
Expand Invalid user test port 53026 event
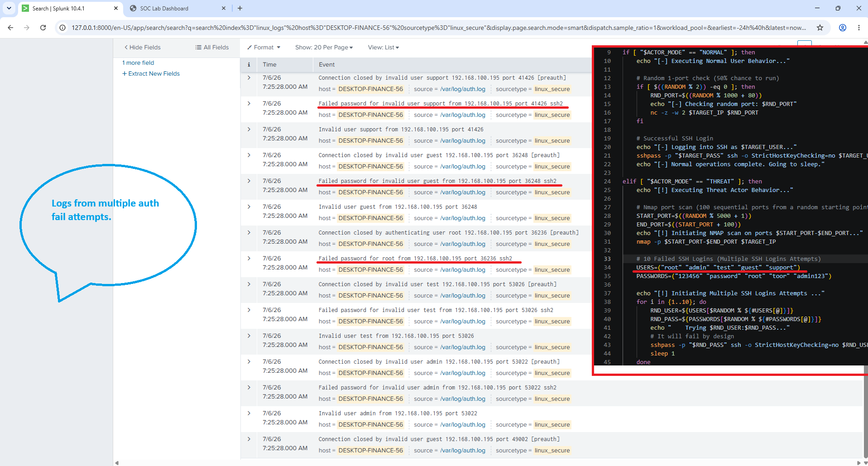click(x=249, y=336)
